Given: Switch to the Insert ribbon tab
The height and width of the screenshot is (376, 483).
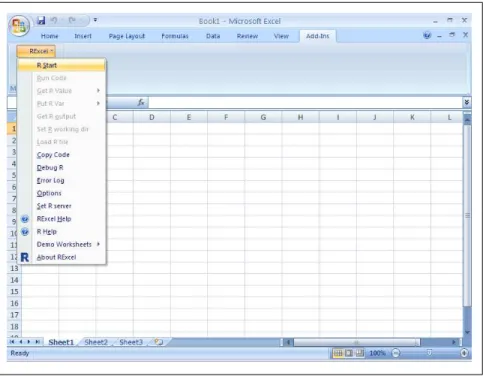Looking at the screenshot, I should [83, 36].
